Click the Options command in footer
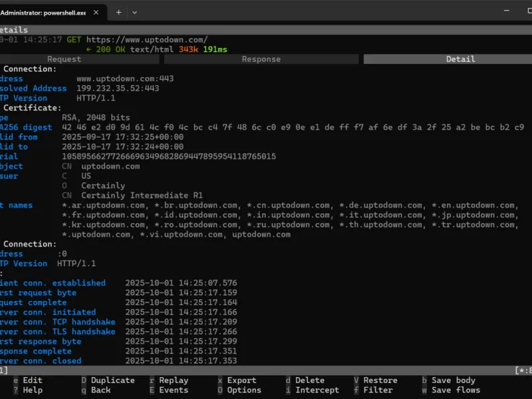 click(244, 390)
